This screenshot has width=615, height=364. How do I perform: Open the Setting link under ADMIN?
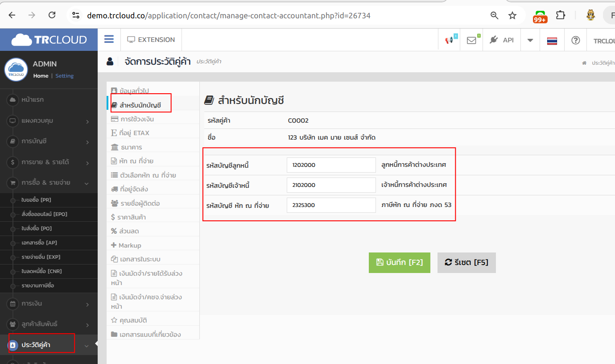(x=64, y=76)
